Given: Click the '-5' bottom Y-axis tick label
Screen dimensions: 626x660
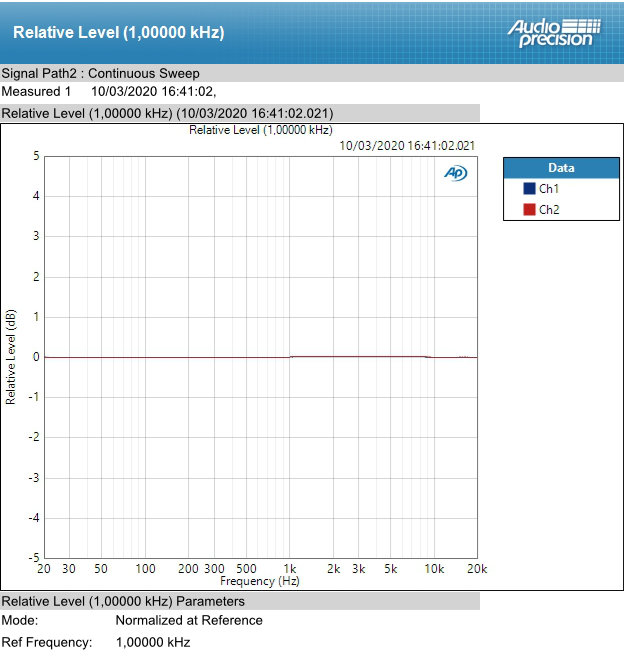Looking at the screenshot, I should click(34, 558).
